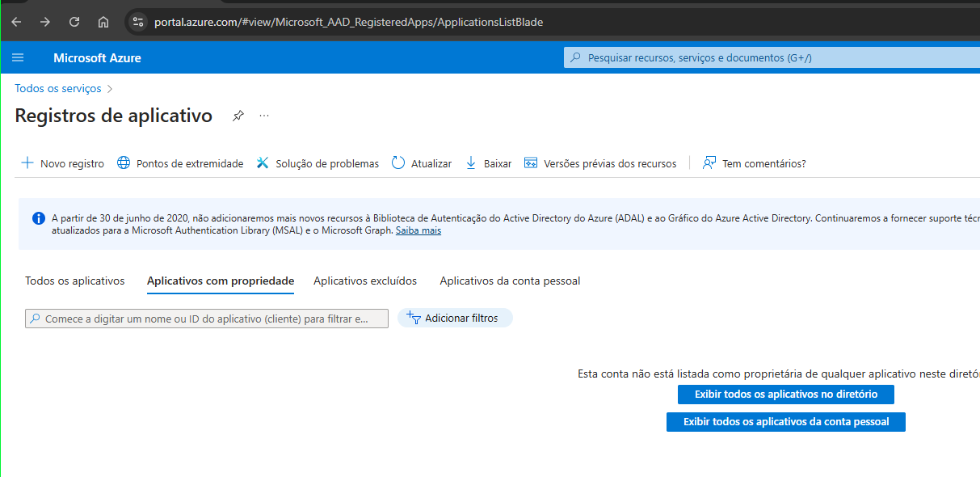Click the browser address bar URL
The height and width of the screenshot is (477, 980).
point(348,22)
